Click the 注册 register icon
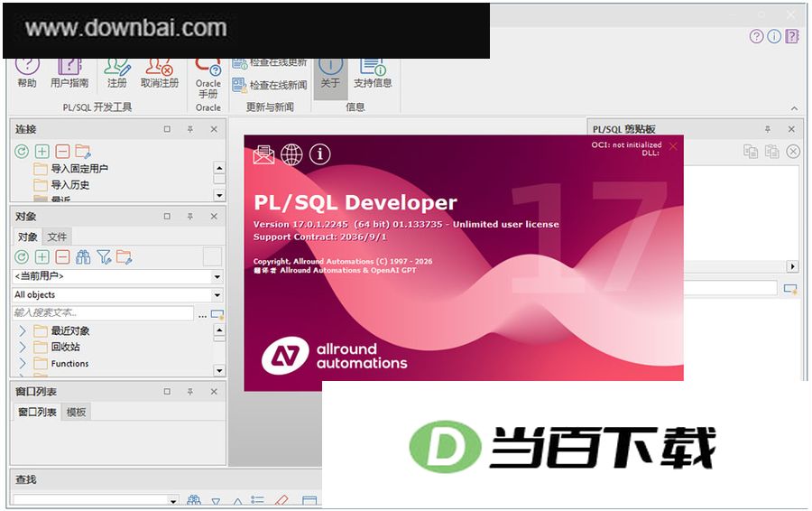The width and height of the screenshot is (812, 511). pyautogui.click(x=117, y=74)
